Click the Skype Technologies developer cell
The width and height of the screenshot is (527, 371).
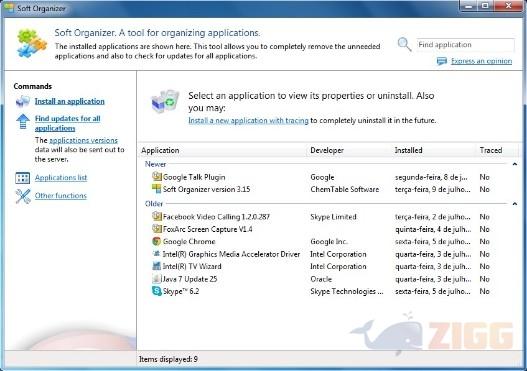[x=347, y=291]
